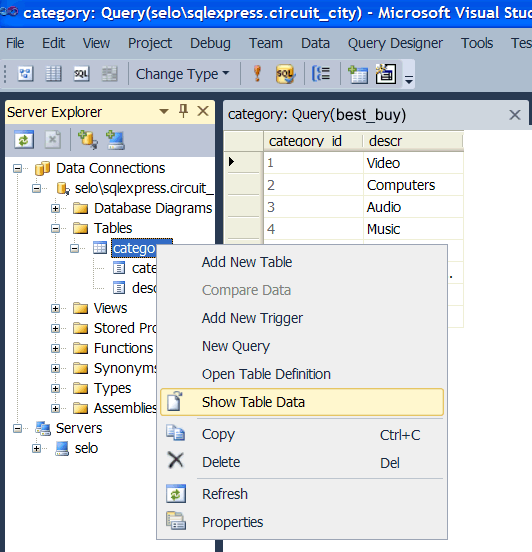Toggle Server Explorer auto-hide pin
This screenshot has width=532, height=552.
(183, 111)
